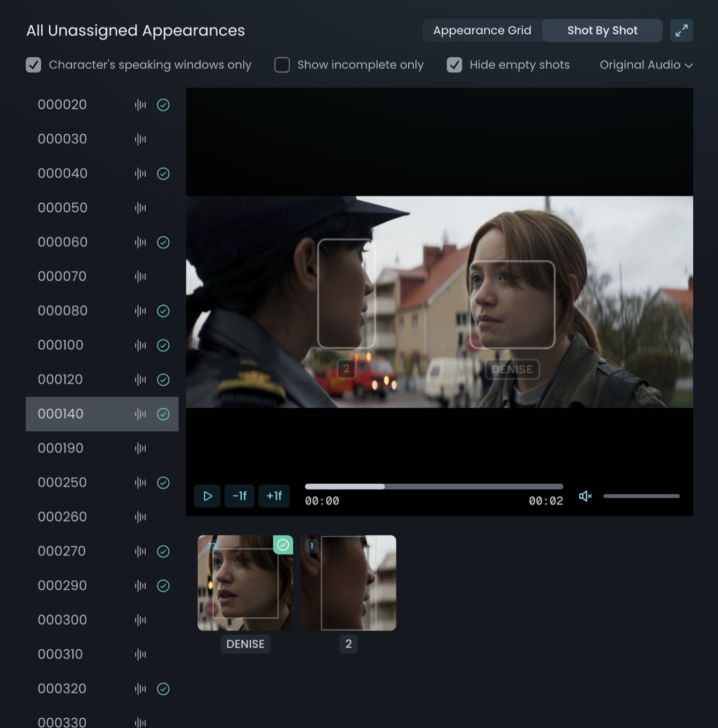This screenshot has width=718, height=728.
Task: Select shot 000060
Action: pyautogui.click(x=102, y=242)
